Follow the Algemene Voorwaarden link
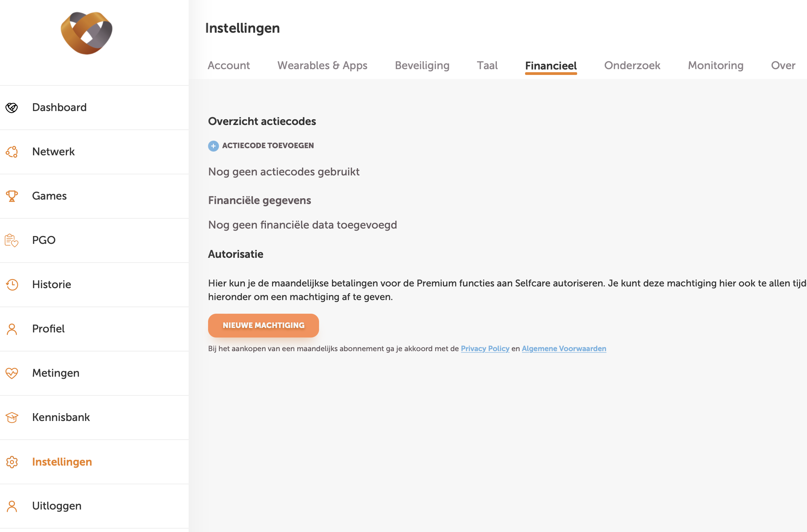The height and width of the screenshot is (532, 807). click(564, 349)
